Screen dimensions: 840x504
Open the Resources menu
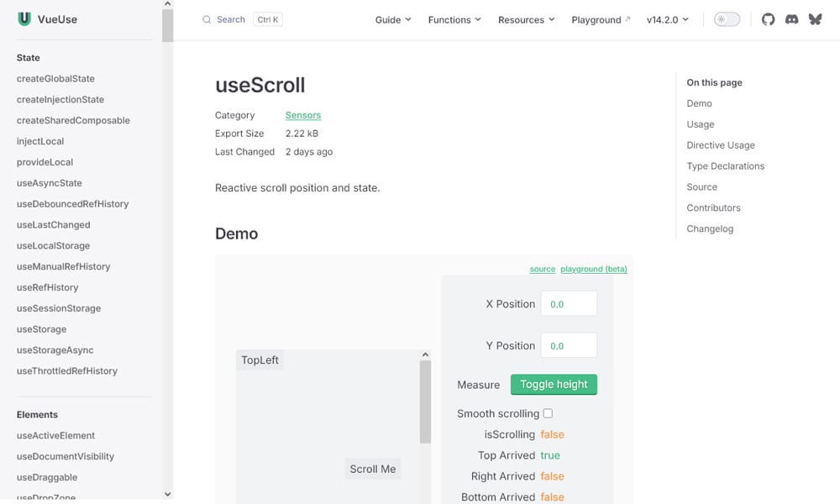pos(526,18)
